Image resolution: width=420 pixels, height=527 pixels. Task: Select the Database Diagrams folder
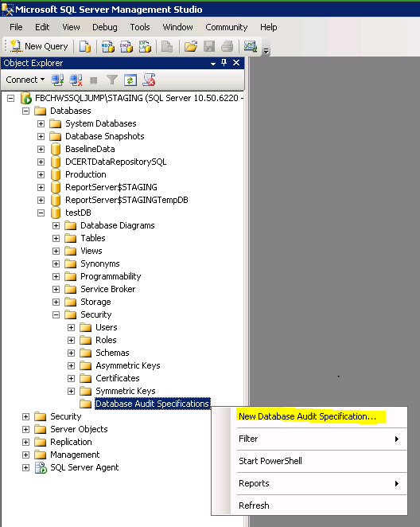pyautogui.click(x=118, y=225)
